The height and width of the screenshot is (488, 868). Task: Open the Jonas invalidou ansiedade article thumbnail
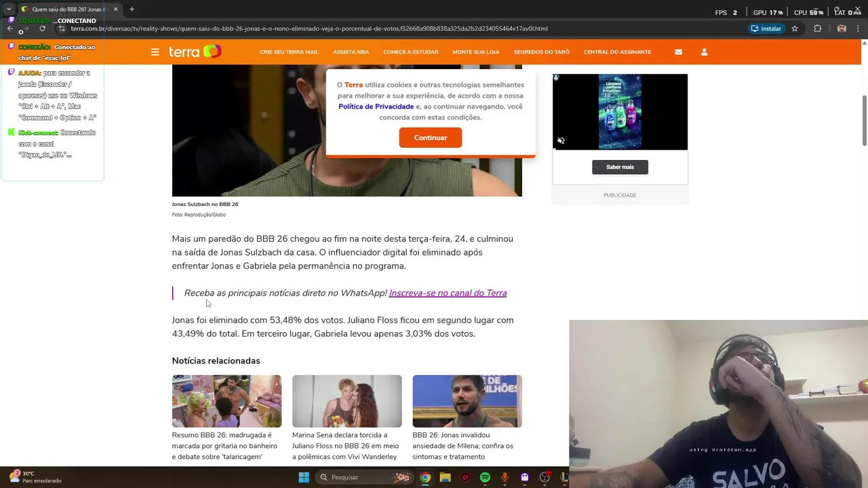(467, 401)
